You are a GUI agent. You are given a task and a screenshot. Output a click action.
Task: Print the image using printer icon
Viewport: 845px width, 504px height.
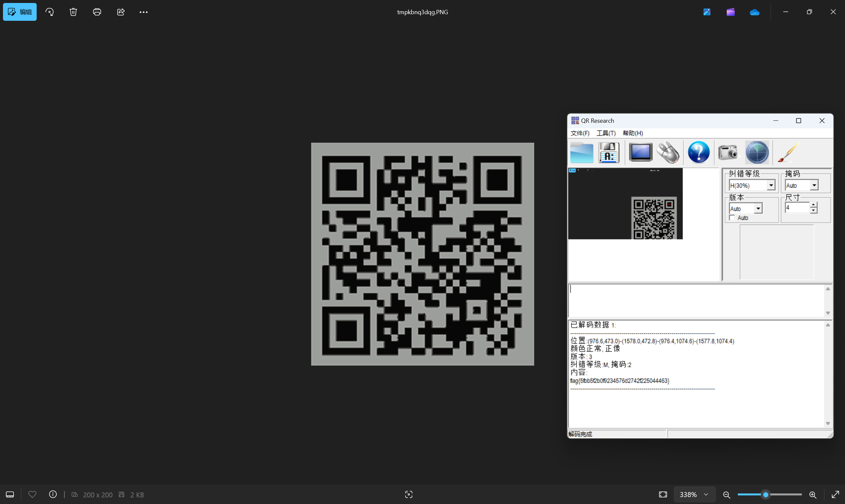tap(97, 12)
